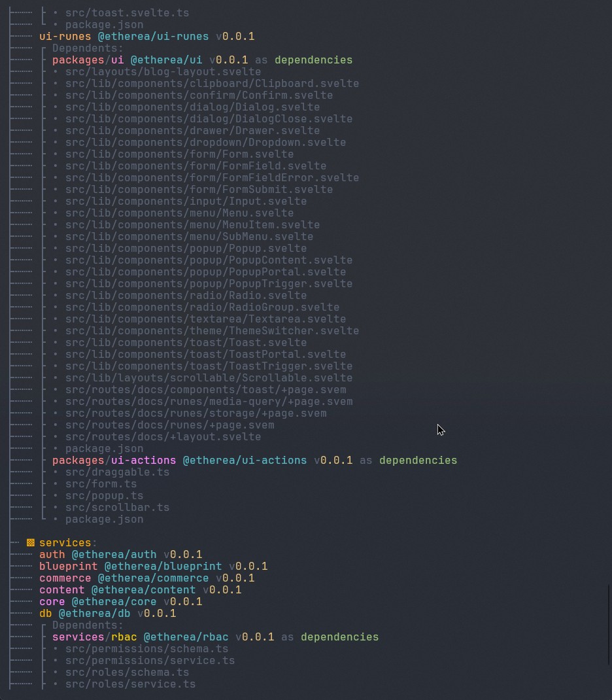Click the src/toast.svelte.ts line
This screenshot has width=612, height=700.
coord(127,13)
